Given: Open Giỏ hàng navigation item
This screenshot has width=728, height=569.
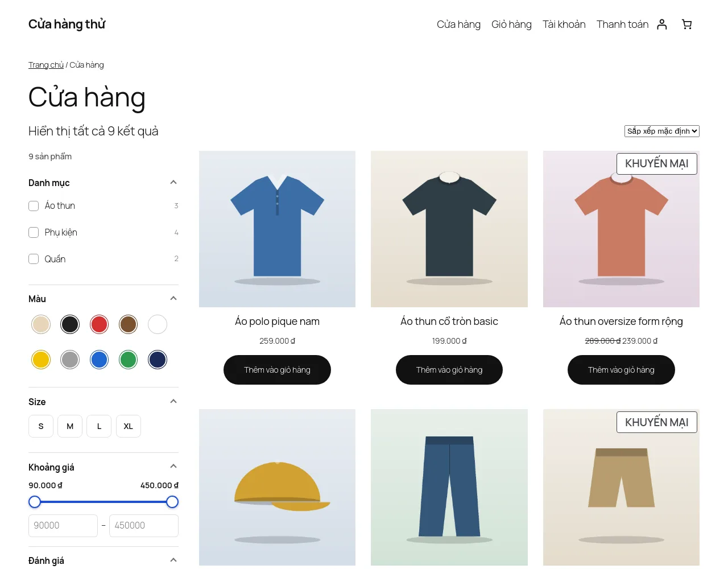Looking at the screenshot, I should 511,24.
